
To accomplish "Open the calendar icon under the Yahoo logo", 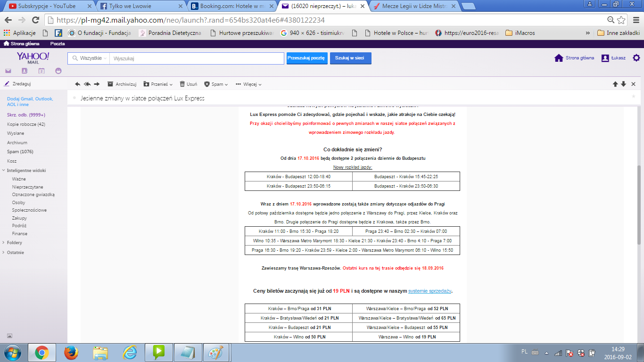I will pyautogui.click(x=41, y=71).
